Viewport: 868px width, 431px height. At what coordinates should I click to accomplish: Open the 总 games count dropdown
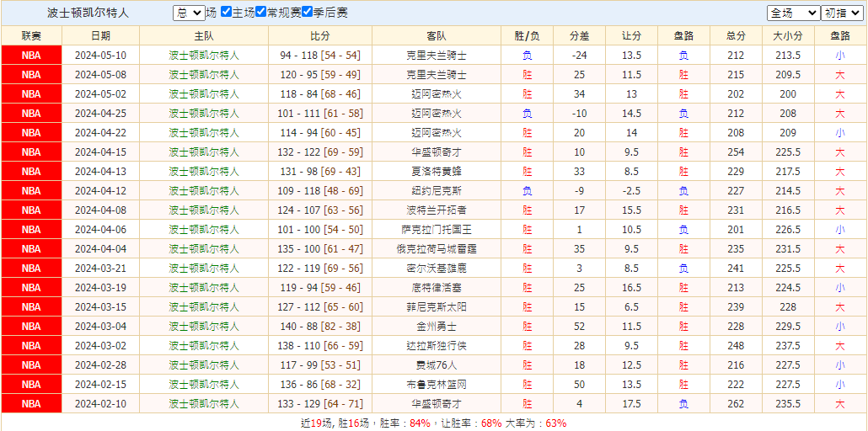coord(188,13)
